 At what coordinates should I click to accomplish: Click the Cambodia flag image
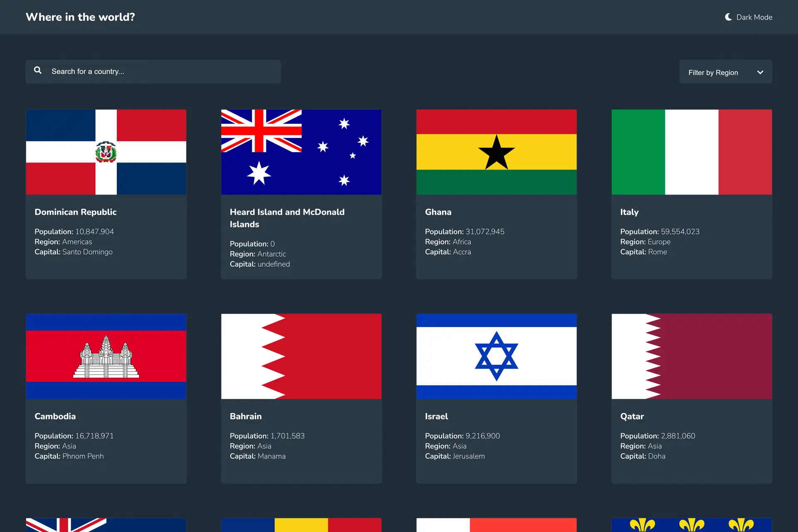(106, 356)
